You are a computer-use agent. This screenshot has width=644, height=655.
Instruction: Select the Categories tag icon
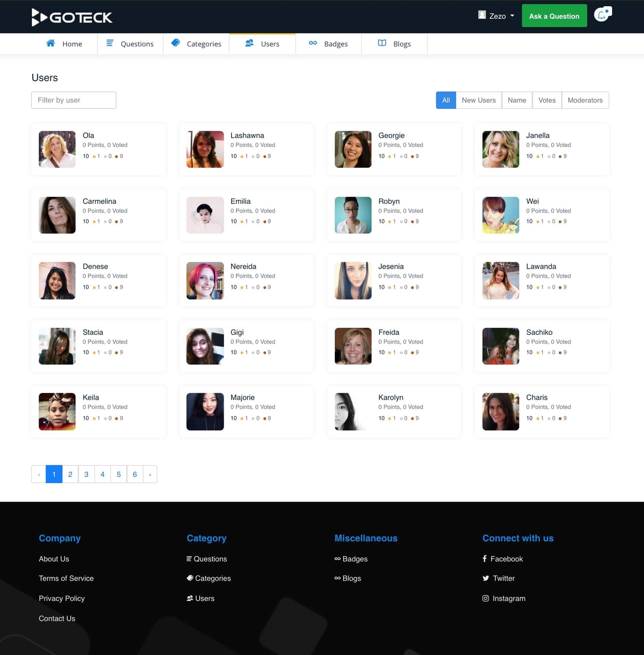click(175, 43)
